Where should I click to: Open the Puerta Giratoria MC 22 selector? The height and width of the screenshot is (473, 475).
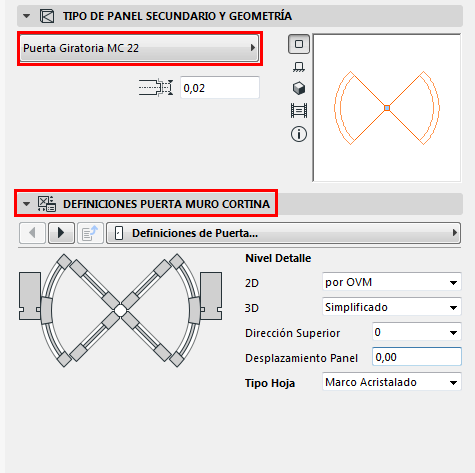click(139, 48)
